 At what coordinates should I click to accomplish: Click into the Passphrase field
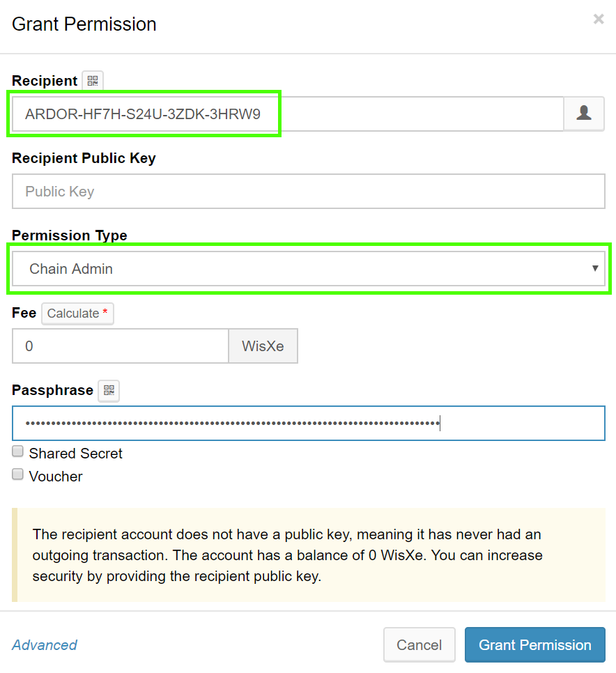coord(308,424)
